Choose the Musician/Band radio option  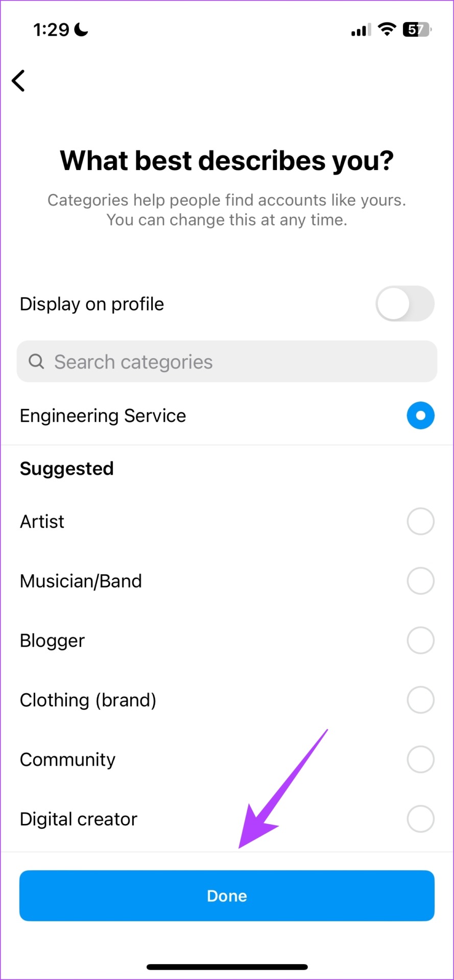[420, 581]
